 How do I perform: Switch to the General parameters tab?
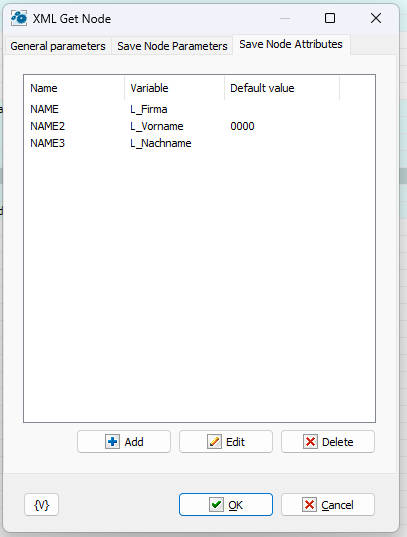tap(58, 46)
